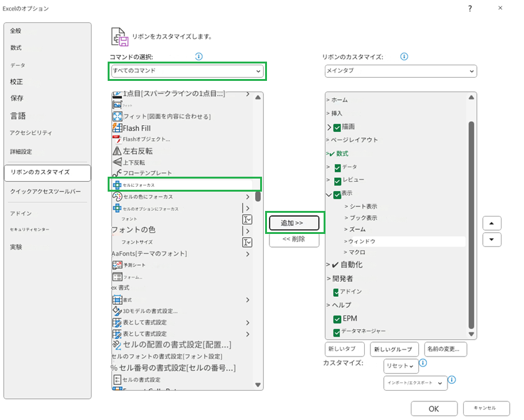Uncheck the レビュー tab checkbox
Viewport: 524px width, 420px height.
tap(337, 181)
